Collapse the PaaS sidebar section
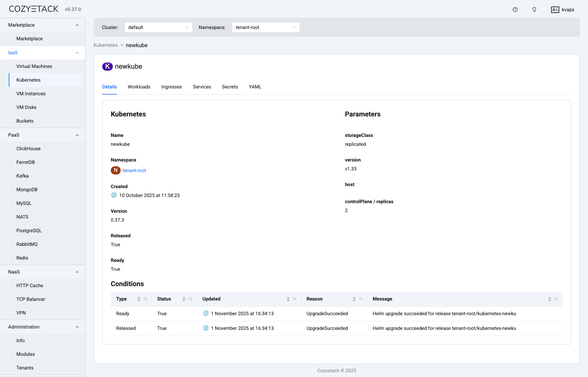 [x=77, y=135]
